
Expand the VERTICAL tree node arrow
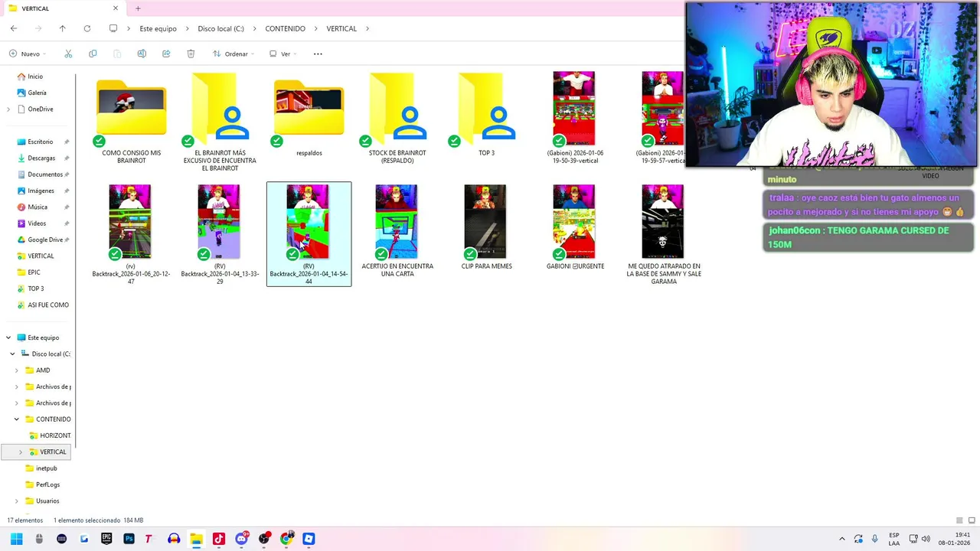tap(21, 452)
